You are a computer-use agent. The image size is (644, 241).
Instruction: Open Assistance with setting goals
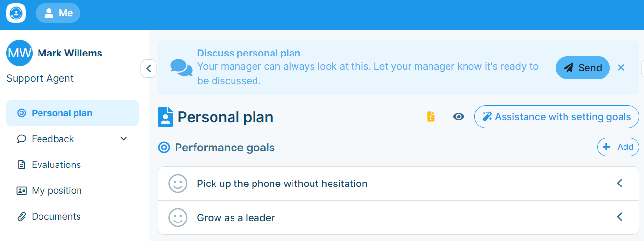click(x=556, y=117)
